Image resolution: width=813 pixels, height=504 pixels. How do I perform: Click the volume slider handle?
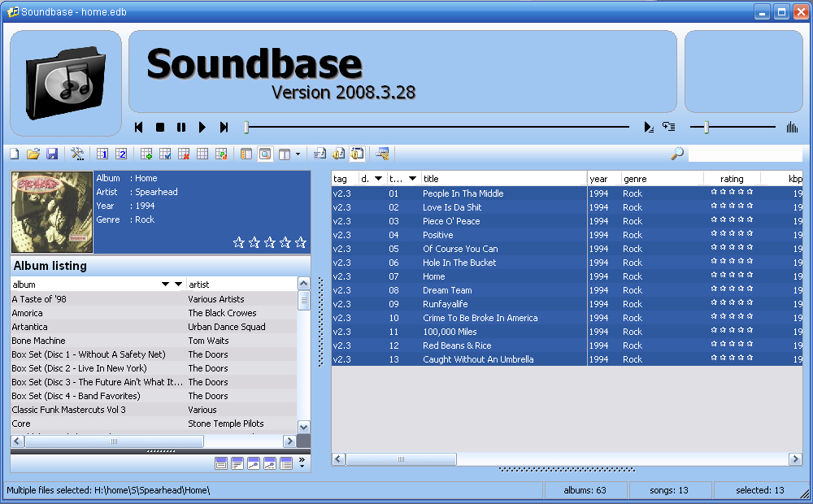coord(706,128)
